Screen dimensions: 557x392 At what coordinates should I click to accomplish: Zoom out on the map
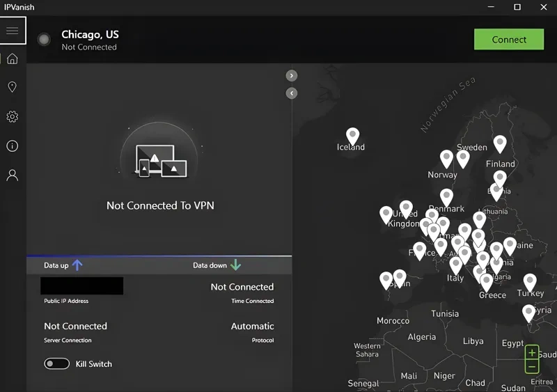click(532, 366)
